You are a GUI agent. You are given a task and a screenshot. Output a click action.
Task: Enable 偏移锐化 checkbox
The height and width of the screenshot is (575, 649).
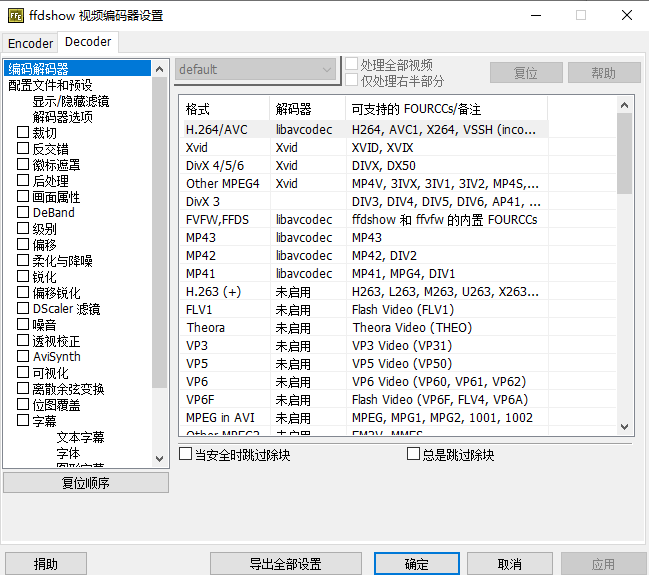pyautogui.click(x=23, y=292)
